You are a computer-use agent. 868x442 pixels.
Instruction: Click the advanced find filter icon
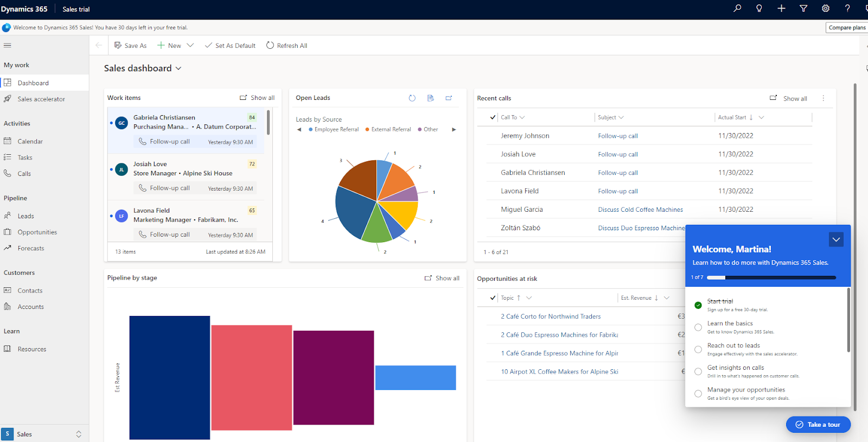pyautogui.click(x=803, y=8)
